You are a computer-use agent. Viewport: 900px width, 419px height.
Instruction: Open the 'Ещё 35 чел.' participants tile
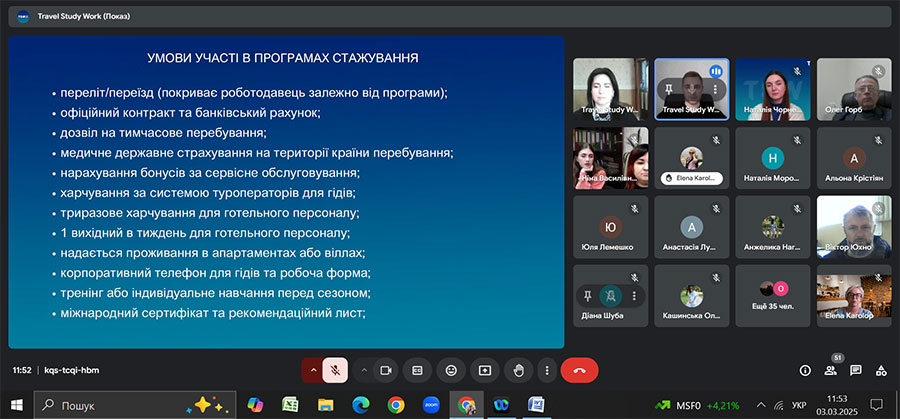point(773,296)
